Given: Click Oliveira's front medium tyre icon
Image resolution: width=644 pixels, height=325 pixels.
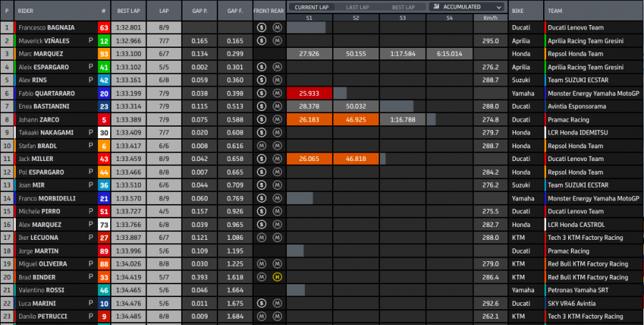Looking at the screenshot, I should (262, 263).
